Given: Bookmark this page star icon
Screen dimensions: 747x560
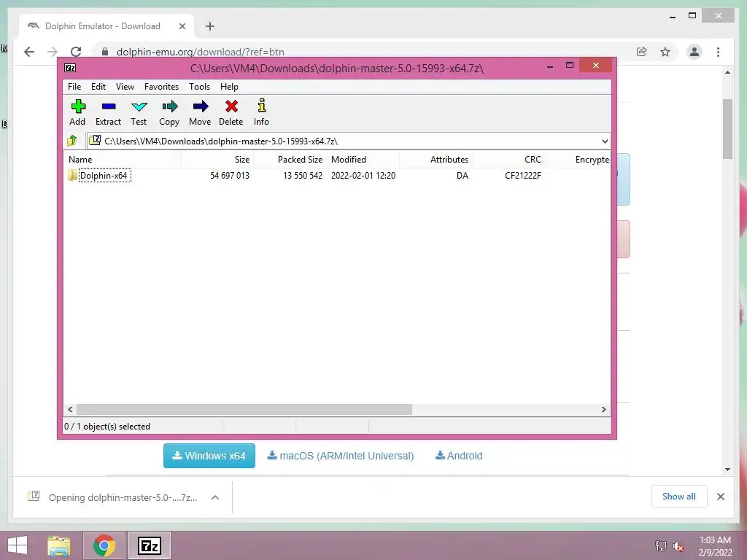Looking at the screenshot, I should tap(665, 52).
